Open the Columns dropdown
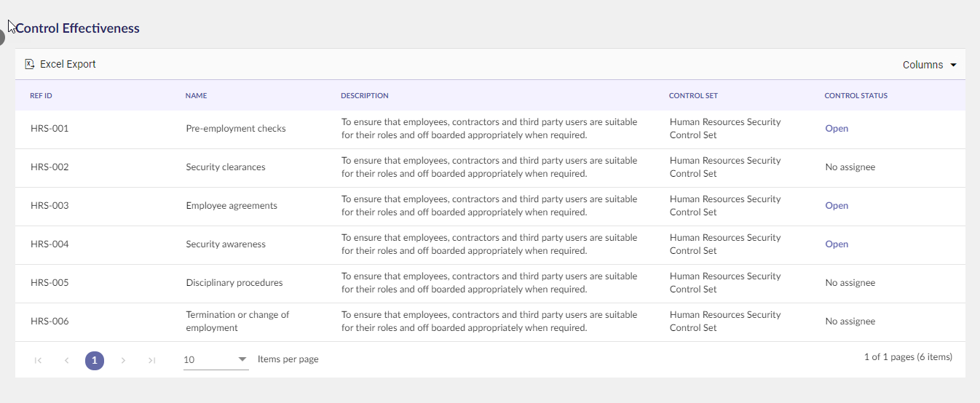The image size is (980, 403). click(930, 65)
